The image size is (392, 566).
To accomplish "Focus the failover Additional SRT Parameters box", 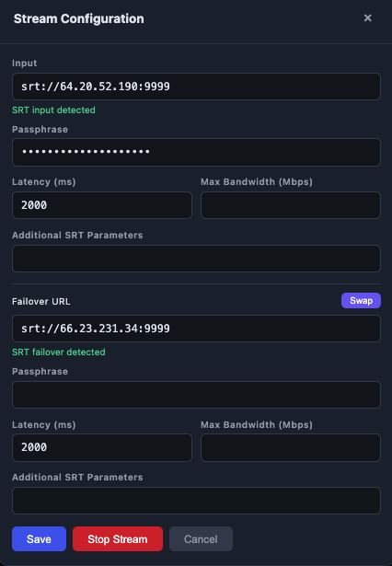I will (x=196, y=501).
